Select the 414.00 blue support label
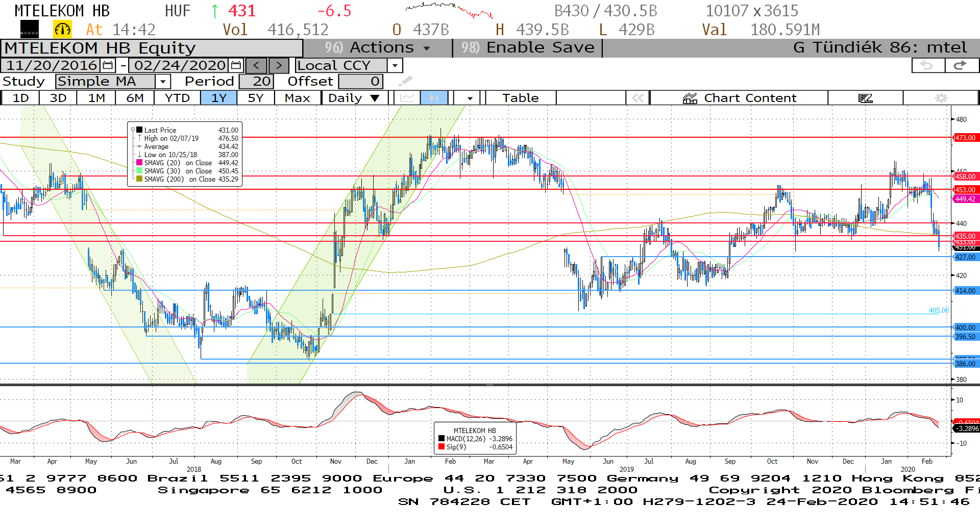Image resolution: width=980 pixels, height=530 pixels. [x=965, y=291]
